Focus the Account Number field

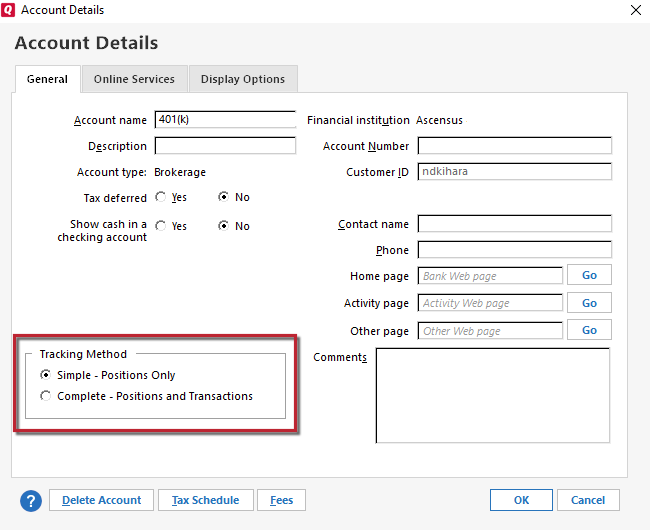tap(514, 146)
